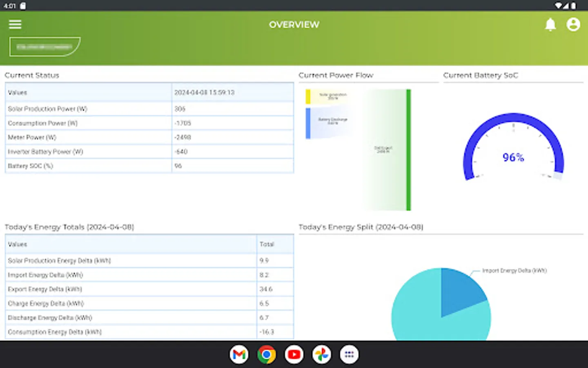Open YouTube from the dock
Screen dimensions: 588x368
294,354
